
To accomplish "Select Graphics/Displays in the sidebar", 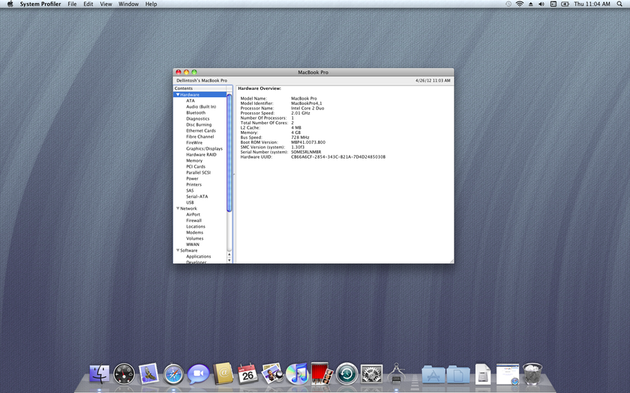I will click(204, 149).
